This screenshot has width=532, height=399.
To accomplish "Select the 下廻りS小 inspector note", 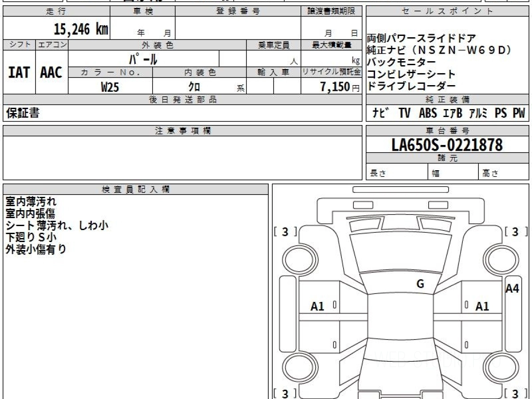I will pos(31,238).
